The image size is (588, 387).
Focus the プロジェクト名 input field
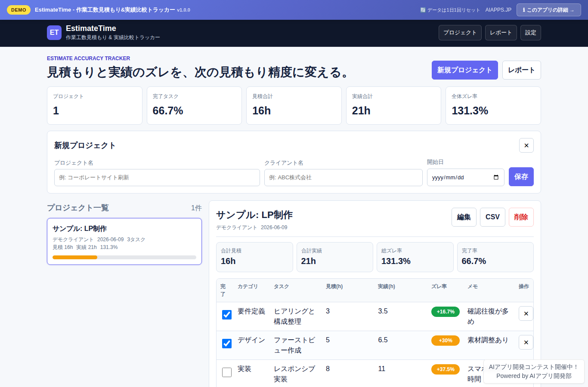coord(157,178)
